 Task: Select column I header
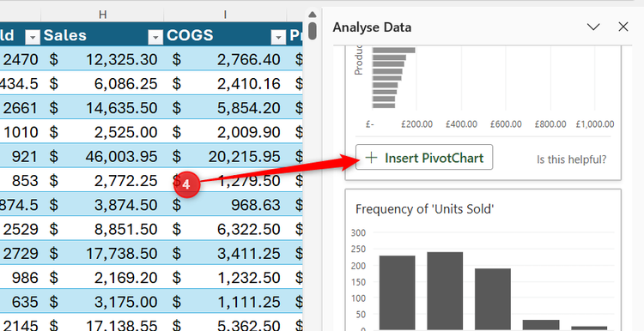225,15
